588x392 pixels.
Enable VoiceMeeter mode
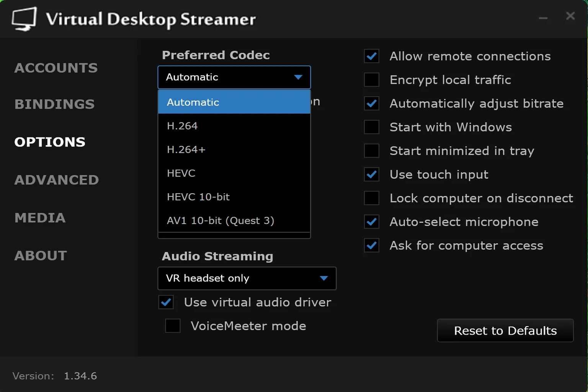[x=173, y=326]
